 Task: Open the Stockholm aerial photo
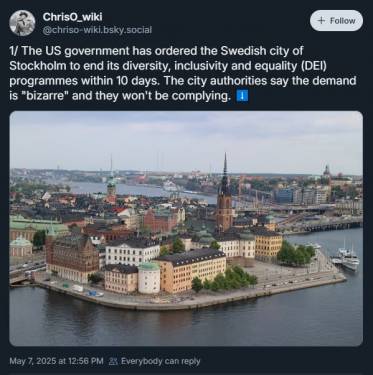[x=186, y=228]
